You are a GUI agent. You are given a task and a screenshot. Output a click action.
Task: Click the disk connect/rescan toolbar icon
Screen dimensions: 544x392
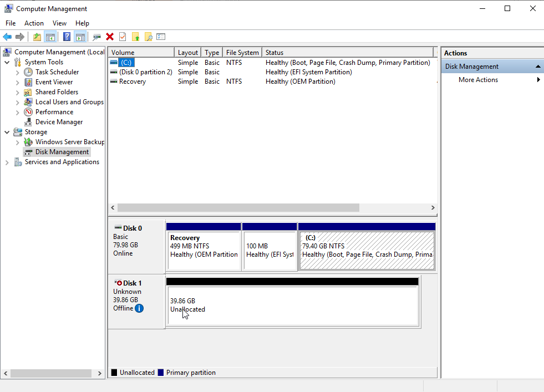point(97,37)
